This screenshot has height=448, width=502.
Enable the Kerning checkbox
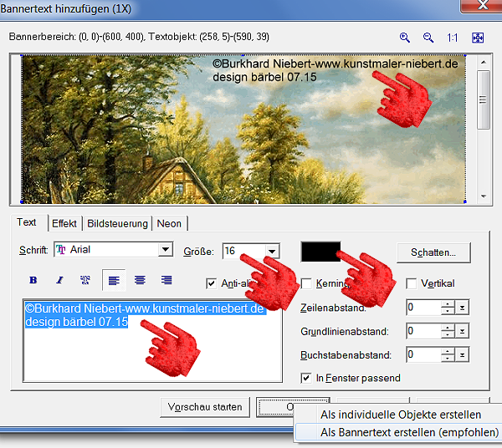pos(306,283)
